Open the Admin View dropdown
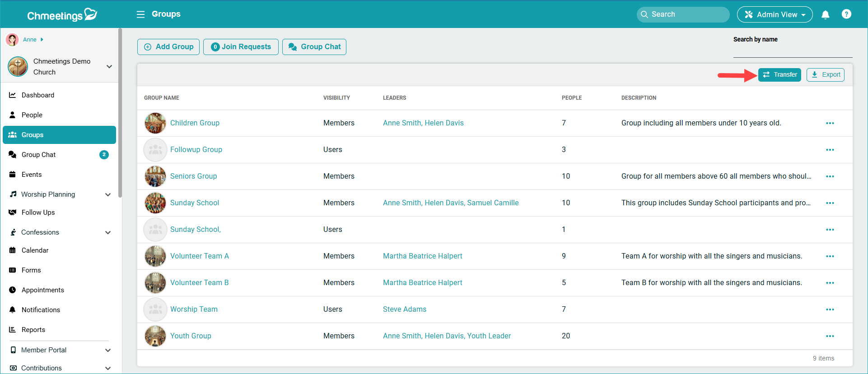 [x=775, y=14]
